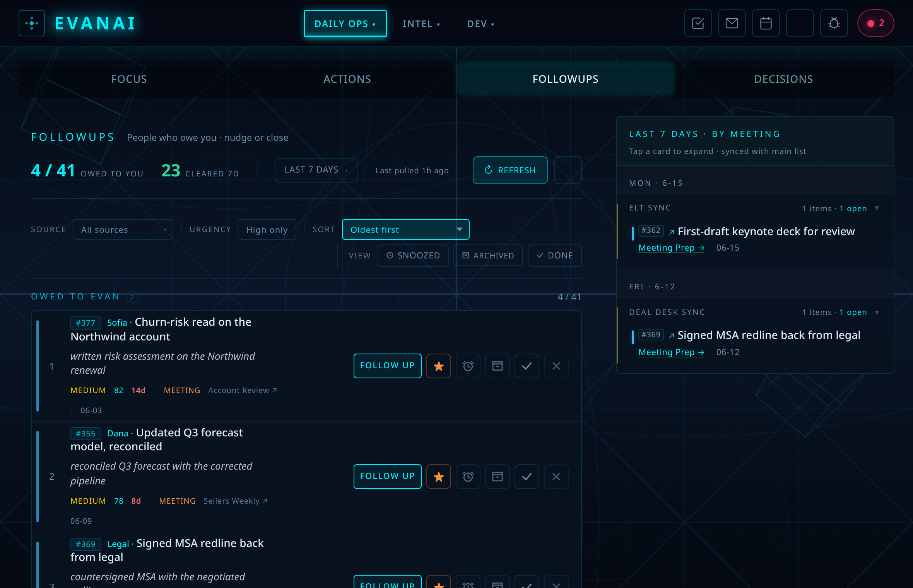The width and height of the screenshot is (913, 588).
Task: Archive the Updated Q3 forecast followup
Action: [x=498, y=477]
